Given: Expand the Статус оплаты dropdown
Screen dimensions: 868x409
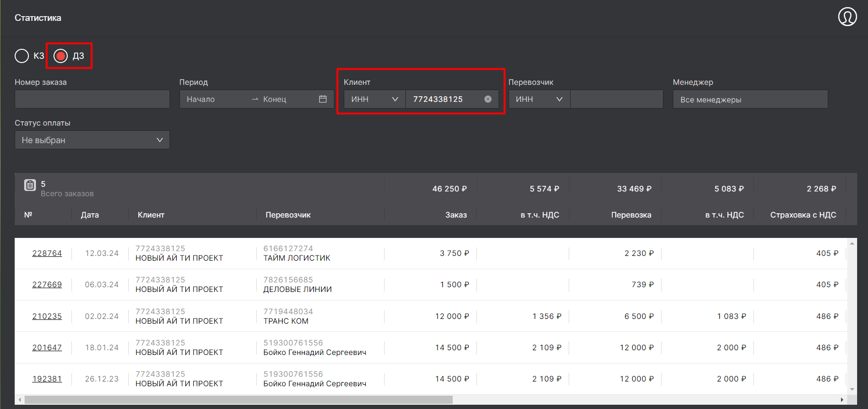Looking at the screenshot, I should click(92, 140).
